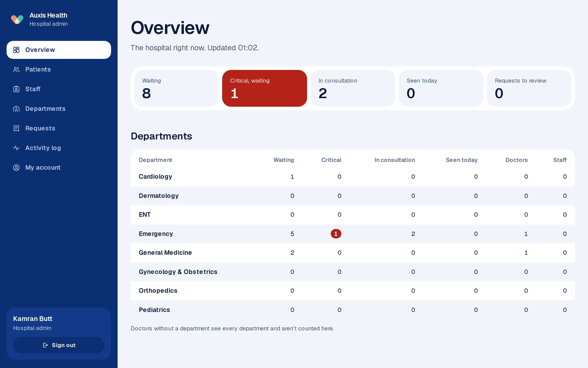The height and width of the screenshot is (368, 588).
Task: Click Emergency in consultation value 2
Action: click(413, 234)
